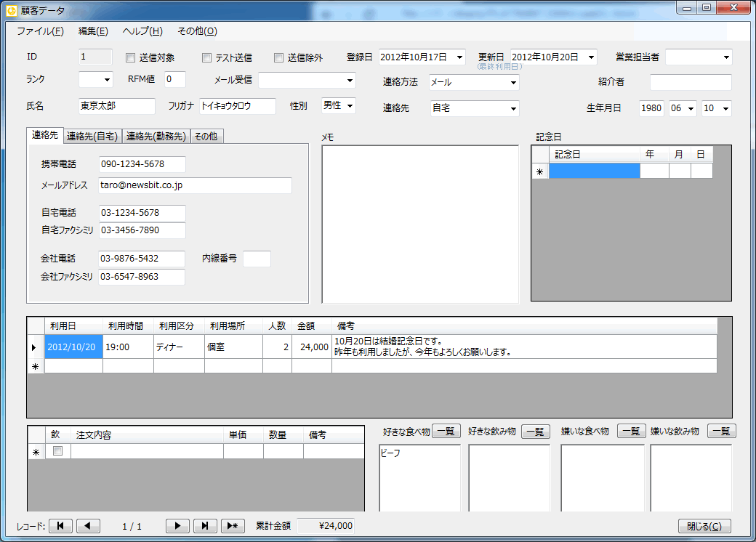Select the 19:00 利用時間 cell

128,347
